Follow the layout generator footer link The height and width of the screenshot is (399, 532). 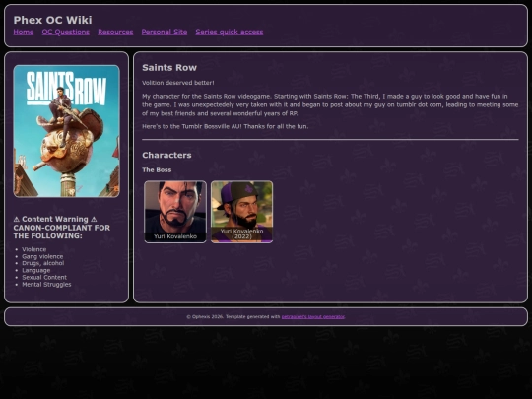coord(313,316)
